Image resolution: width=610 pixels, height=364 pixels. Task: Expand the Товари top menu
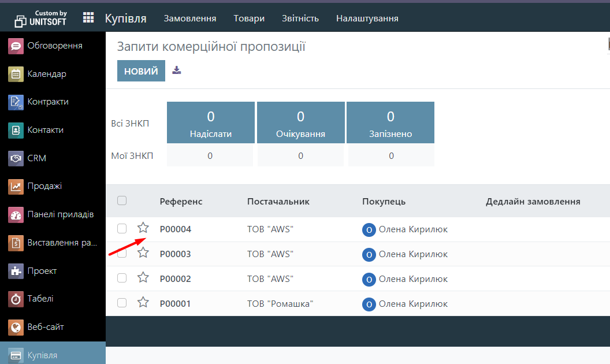click(249, 18)
